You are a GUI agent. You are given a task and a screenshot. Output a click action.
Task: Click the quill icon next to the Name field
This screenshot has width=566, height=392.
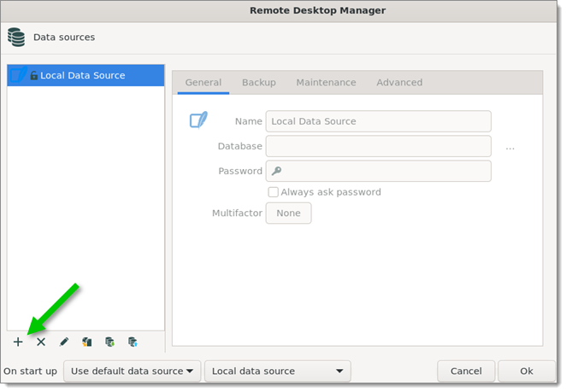198,120
